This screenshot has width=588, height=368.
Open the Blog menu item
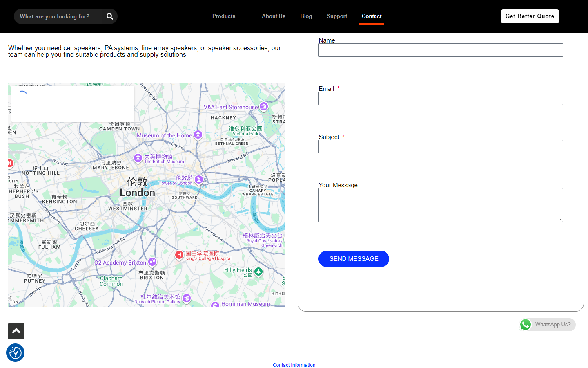click(x=306, y=16)
